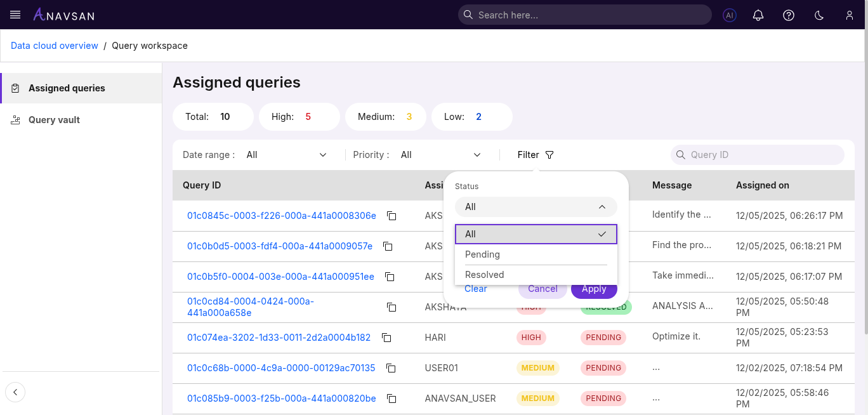
Task: Click the Filter funnel icon
Action: [x=549, y=155]
